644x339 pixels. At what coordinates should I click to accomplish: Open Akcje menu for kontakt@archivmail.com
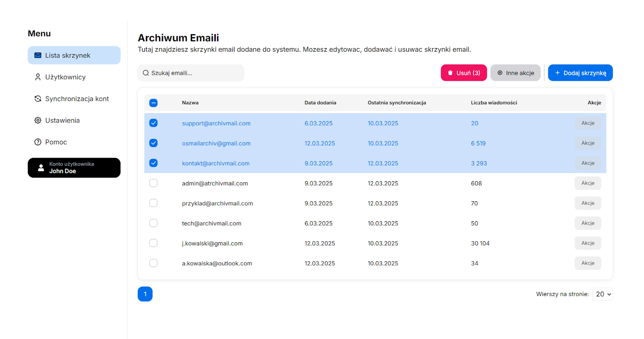pos(588,163)
